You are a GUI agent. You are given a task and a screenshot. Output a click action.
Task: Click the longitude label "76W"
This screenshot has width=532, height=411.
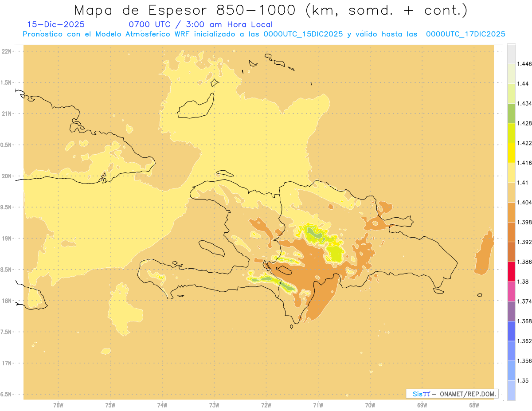(x=58, y=405)
